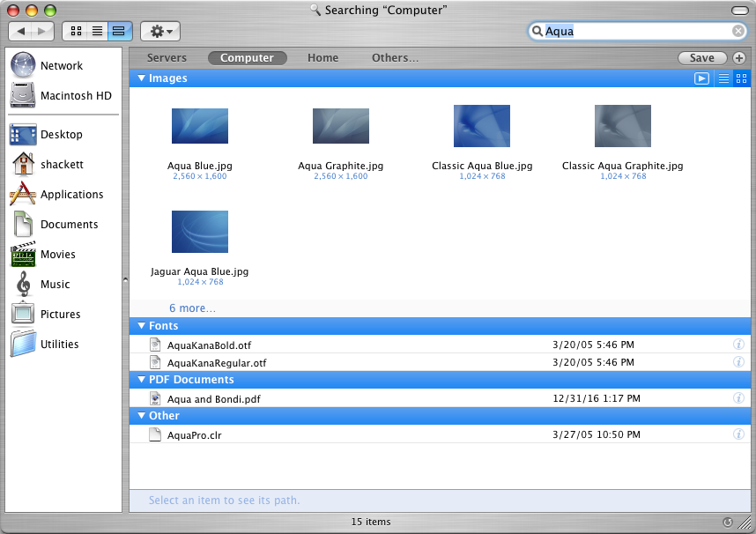Click the info icon for AquaKanaBold.otf
Image resolution: width=756 pixels, height=534 pixels.
pyautogui.click(x=738, y=345)
